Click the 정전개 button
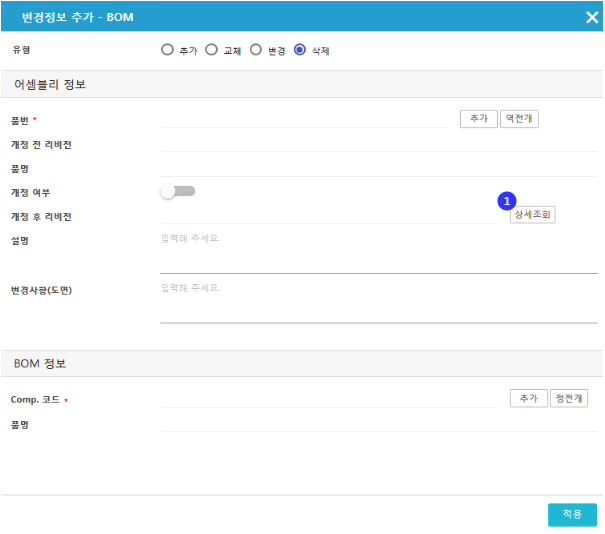 click(x=569, y=398)
